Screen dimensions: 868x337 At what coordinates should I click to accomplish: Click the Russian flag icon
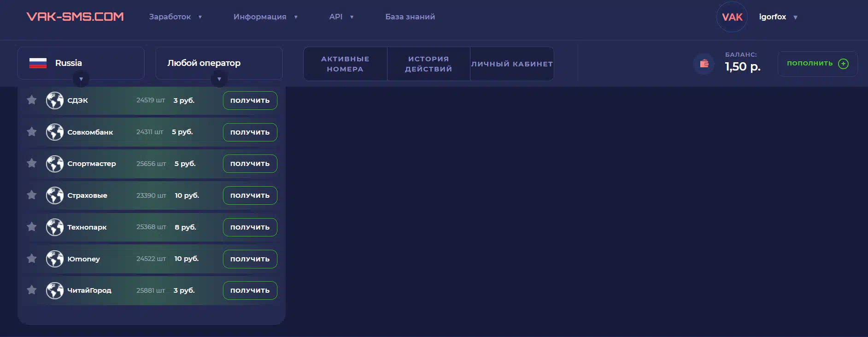(x=38, y=63)
